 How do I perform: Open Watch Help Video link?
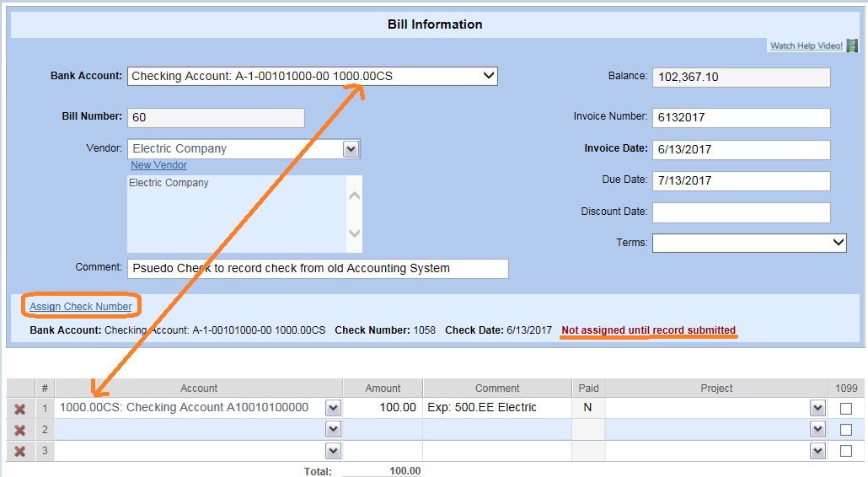(x=806, y=46)
